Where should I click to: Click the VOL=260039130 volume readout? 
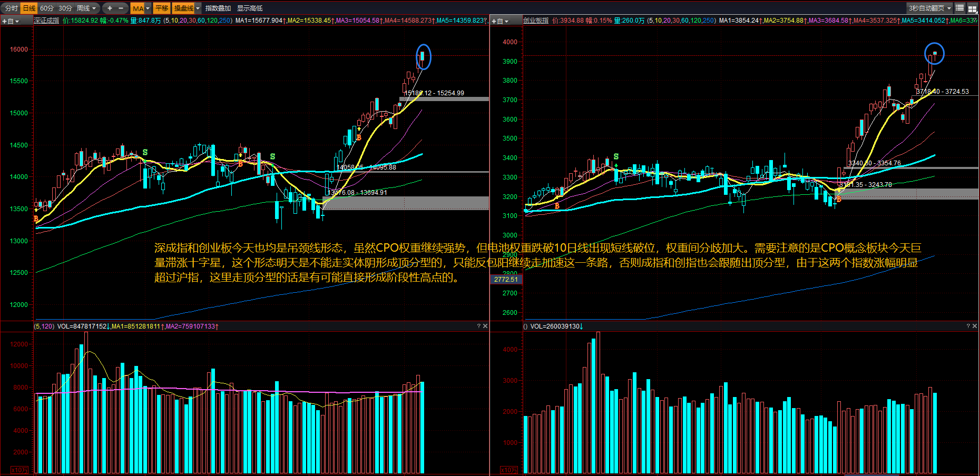556,326
